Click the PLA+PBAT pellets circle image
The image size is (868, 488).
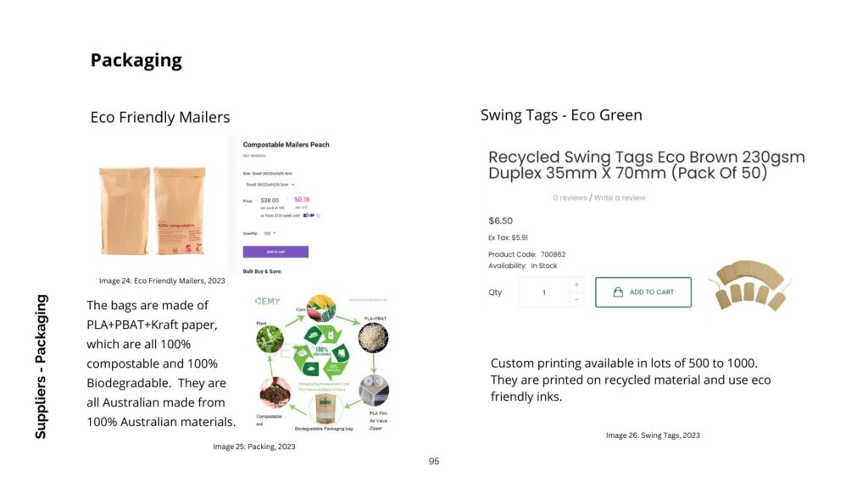(x=373, y=338)
